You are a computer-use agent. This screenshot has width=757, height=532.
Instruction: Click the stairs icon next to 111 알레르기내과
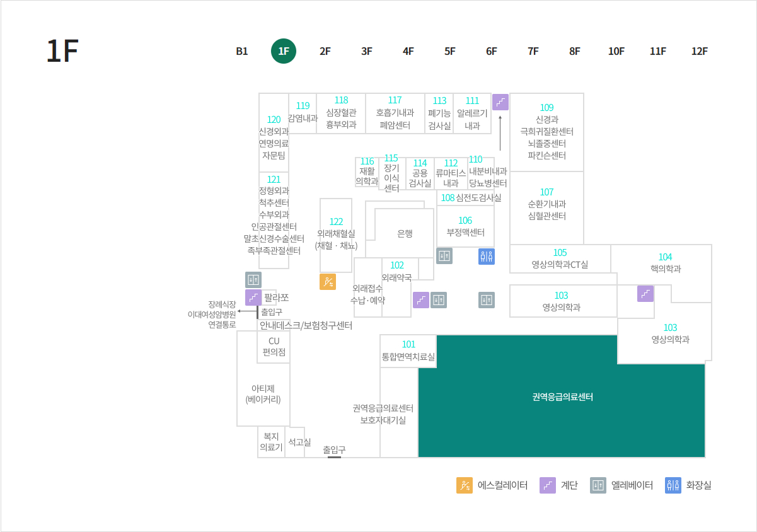(500, 102)
